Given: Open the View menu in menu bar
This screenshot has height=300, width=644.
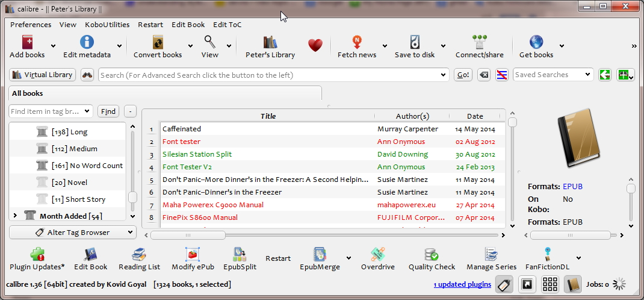Looking at the screenshot, I should pyautogui.click(x=68, y=25).
